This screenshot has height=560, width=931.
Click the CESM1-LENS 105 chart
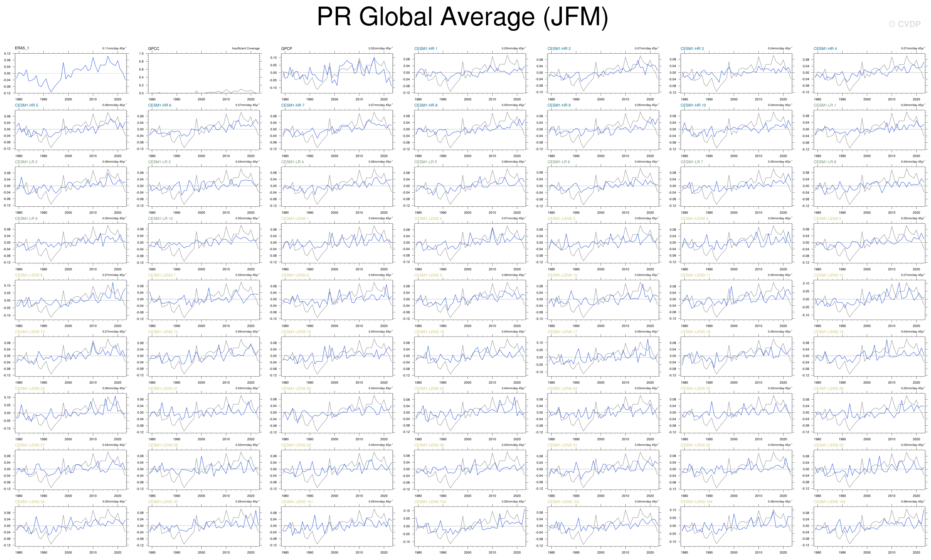[x=869, y=526]
